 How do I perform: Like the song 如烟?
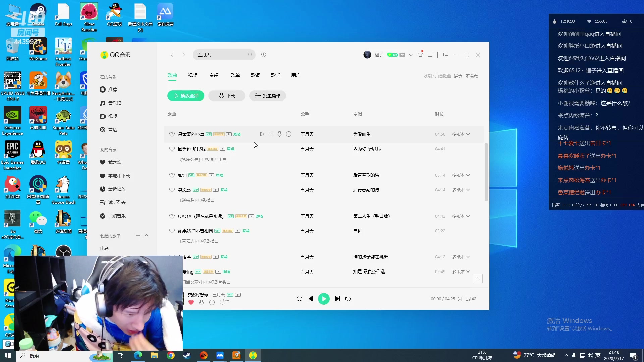point(172,175)
